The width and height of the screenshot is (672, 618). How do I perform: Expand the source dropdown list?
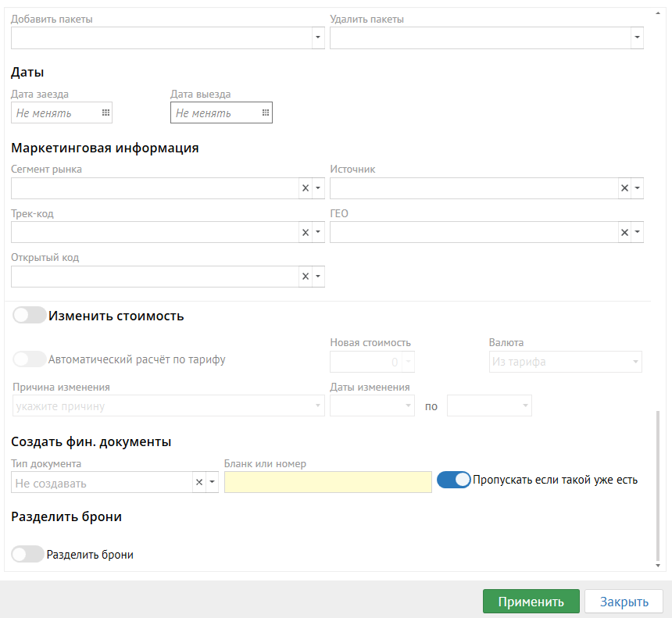click(x=637, y=188)
